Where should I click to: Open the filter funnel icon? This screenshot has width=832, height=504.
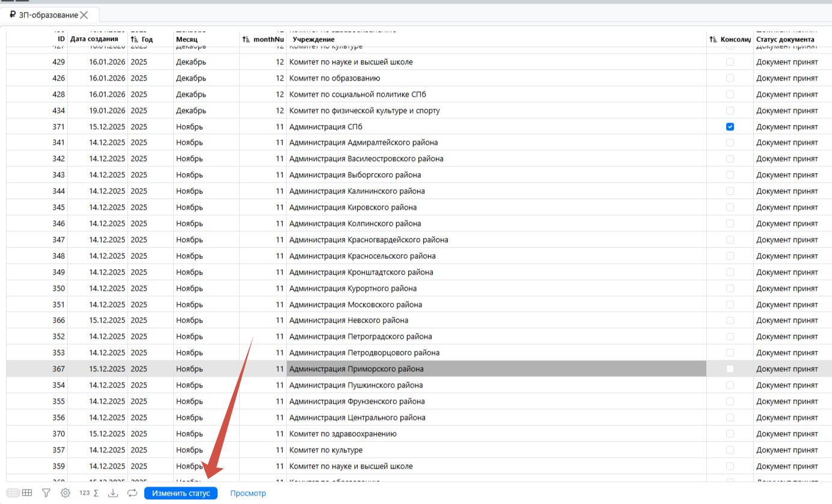point(46,493)
